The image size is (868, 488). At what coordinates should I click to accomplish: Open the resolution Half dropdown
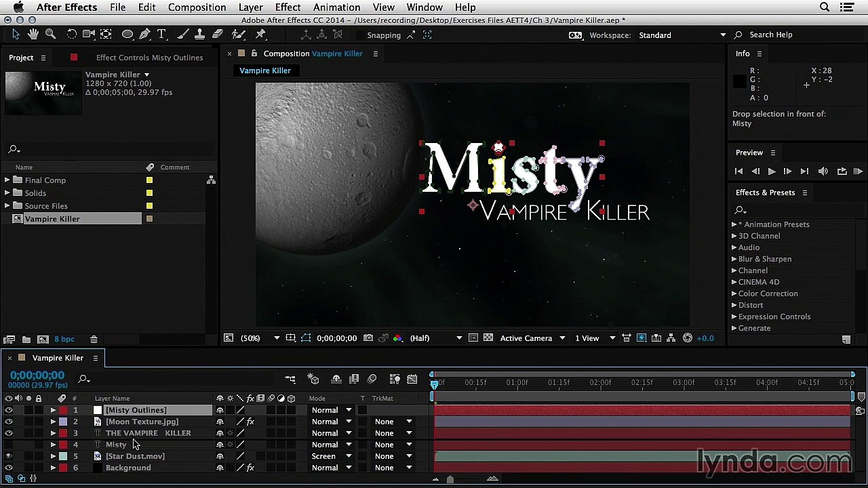click(x=436, y=338)
